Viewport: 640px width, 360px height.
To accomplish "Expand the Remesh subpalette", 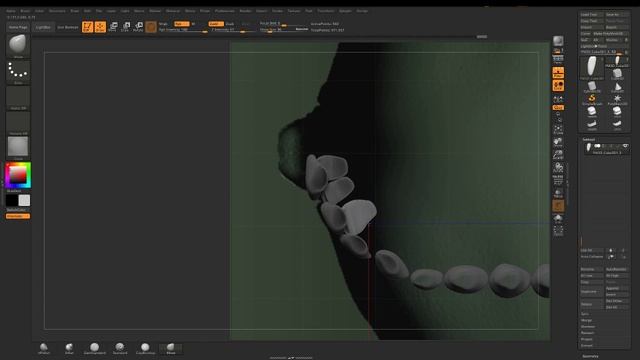I will point(588,333).
